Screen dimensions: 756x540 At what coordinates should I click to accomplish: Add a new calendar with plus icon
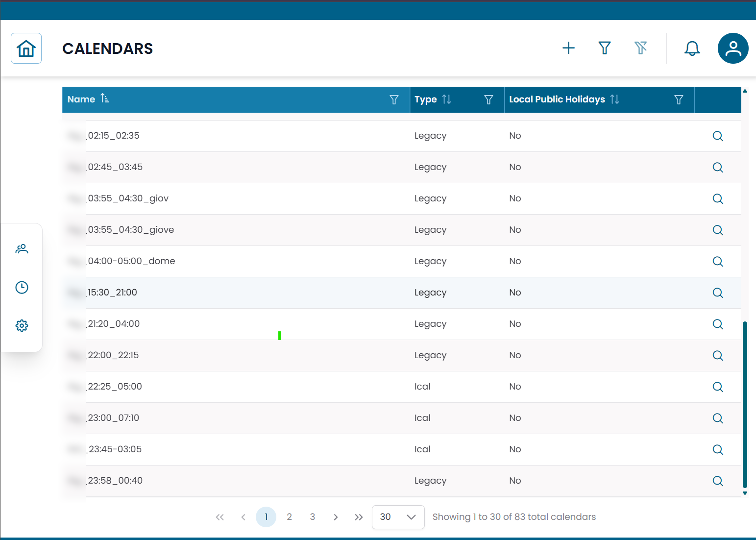coord(568,48)
